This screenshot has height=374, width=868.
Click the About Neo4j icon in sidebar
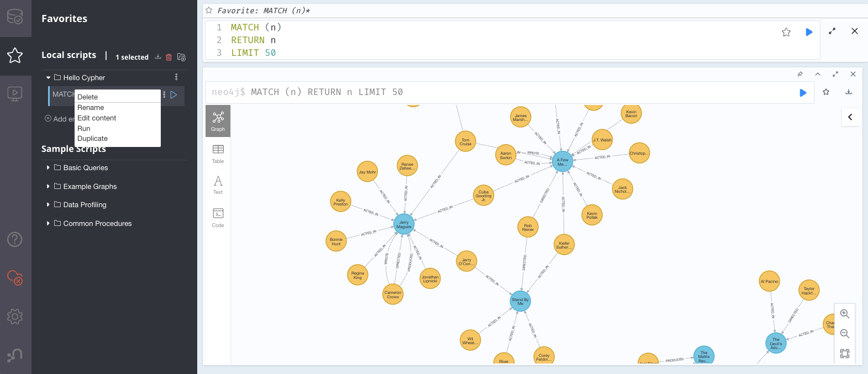point(15,355)
